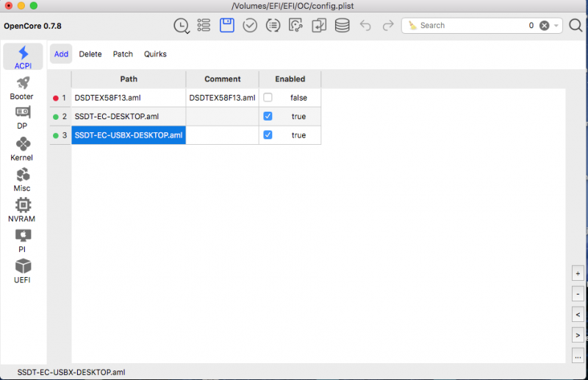Redo the last change
The image size is (588, 380).
(388, 26)
